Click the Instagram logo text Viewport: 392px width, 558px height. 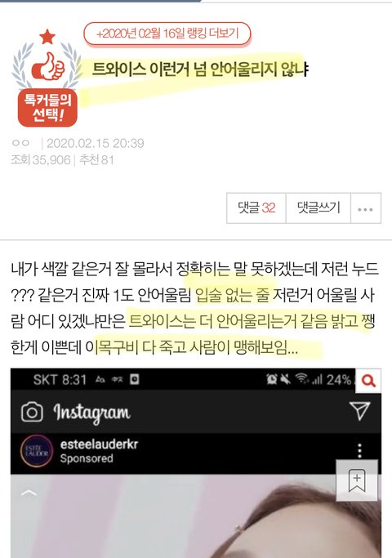pos(91,413)
